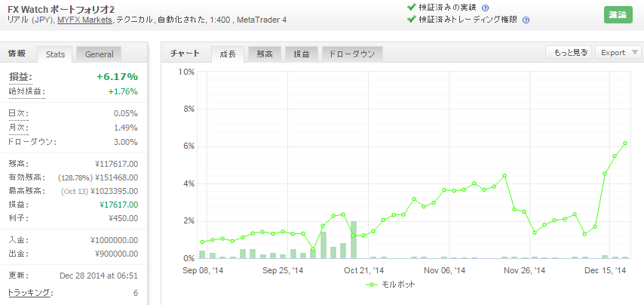This screenshot has width=644, height=305.
Task: Click the 情報 panel heading
Action: pyautogui.click(x=17, y=53)
